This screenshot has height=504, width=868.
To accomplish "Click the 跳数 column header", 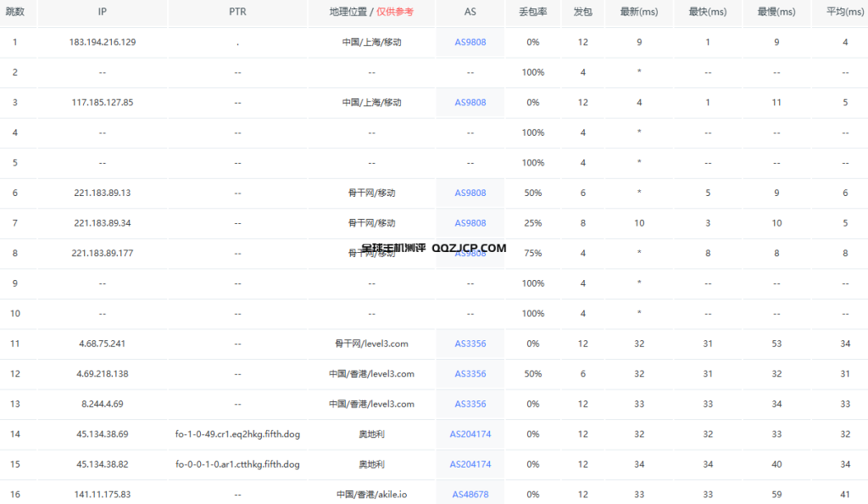I will 14,12.
